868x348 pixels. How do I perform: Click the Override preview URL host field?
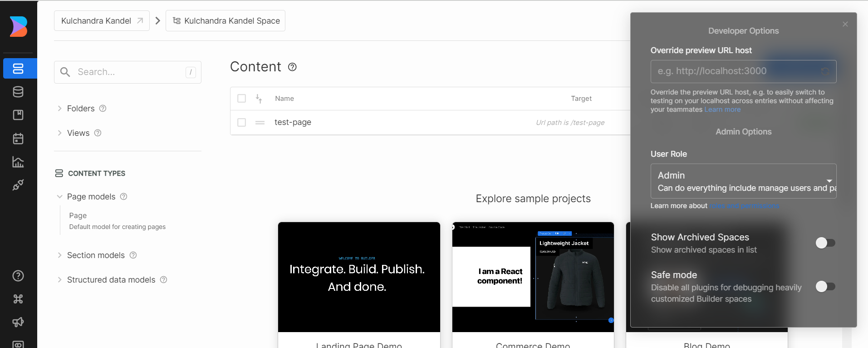[743, 71]
